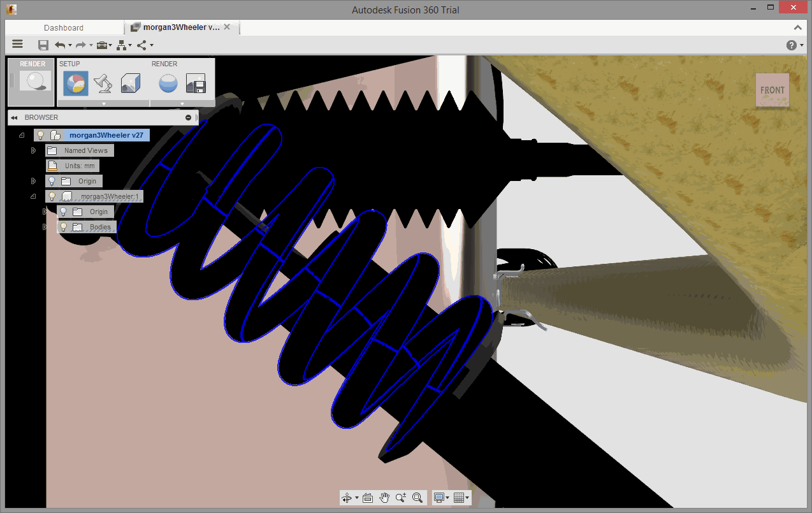Open the Help question mark menu

point(791,45)
